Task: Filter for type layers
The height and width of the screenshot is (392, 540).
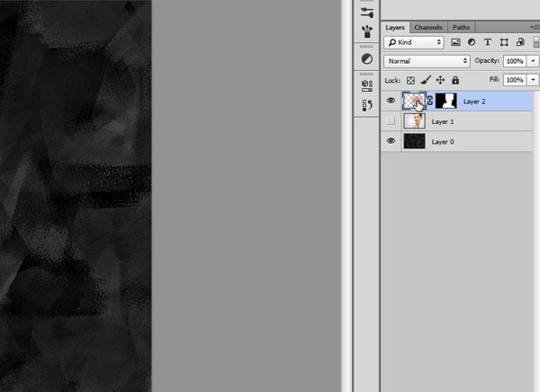Action: (x=488, y=42)
